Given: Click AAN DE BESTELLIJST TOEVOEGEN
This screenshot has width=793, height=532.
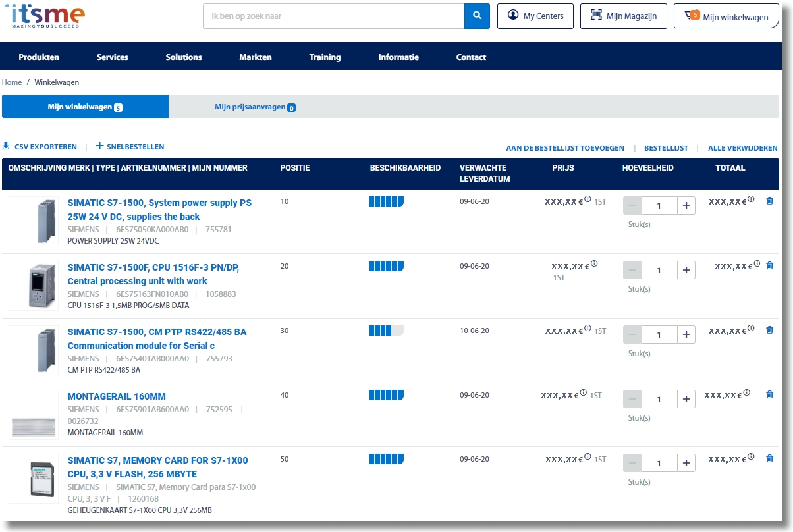Looking at the screenshot, I should (565, 148).
